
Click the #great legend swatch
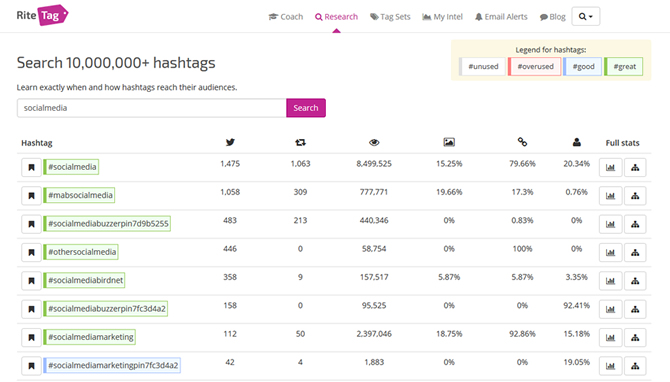click(x=623, y=67)
